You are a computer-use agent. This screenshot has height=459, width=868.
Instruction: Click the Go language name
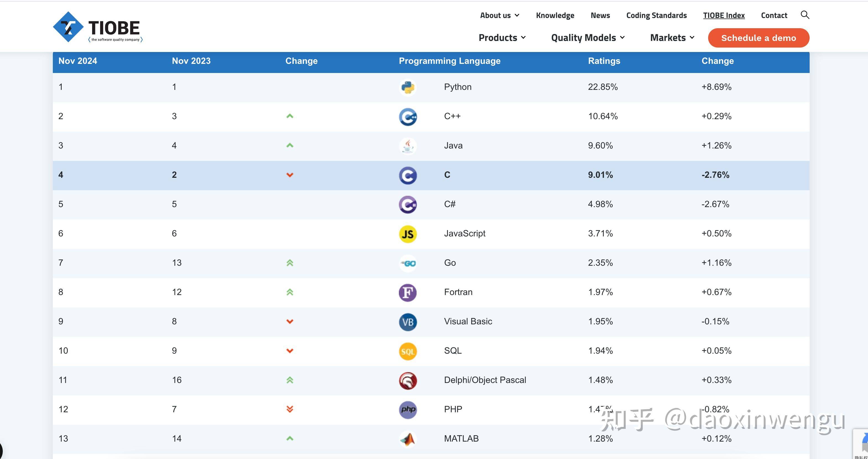450,263
